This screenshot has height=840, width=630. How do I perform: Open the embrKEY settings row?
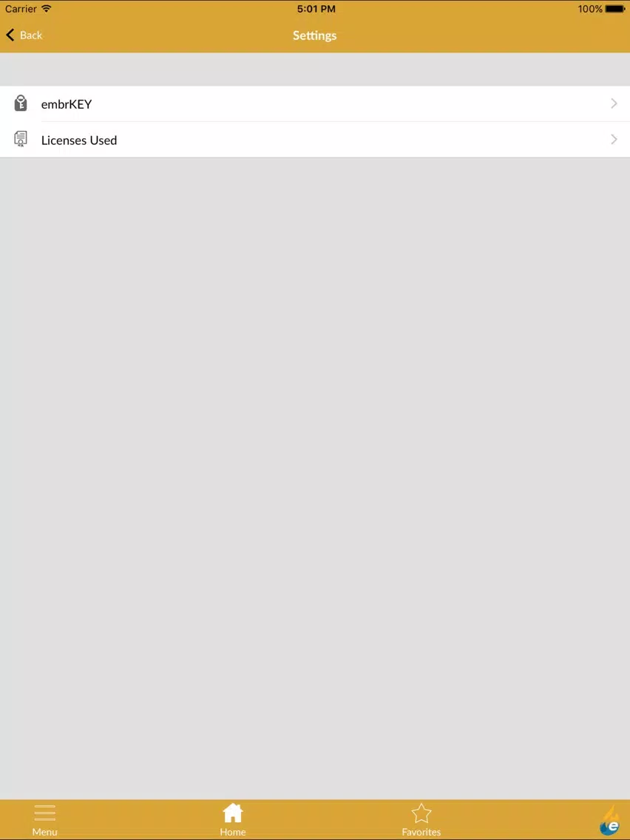(x=315, y=104)
